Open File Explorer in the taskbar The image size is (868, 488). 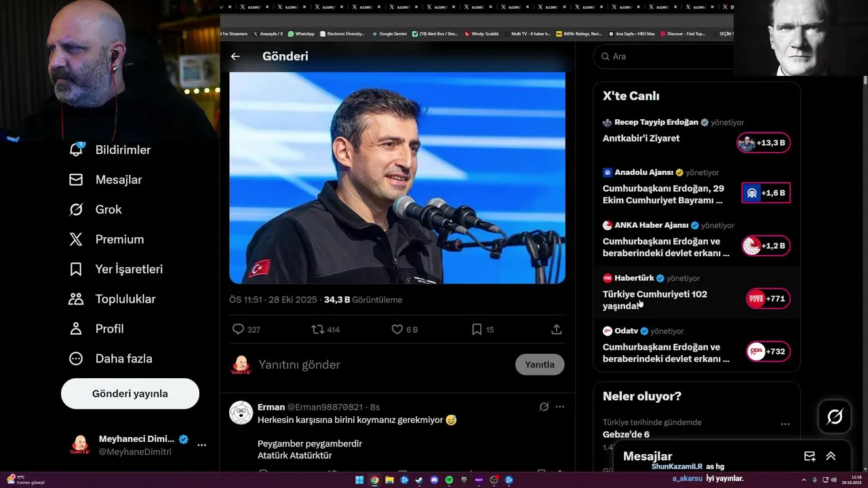click(x=389, y=480)
